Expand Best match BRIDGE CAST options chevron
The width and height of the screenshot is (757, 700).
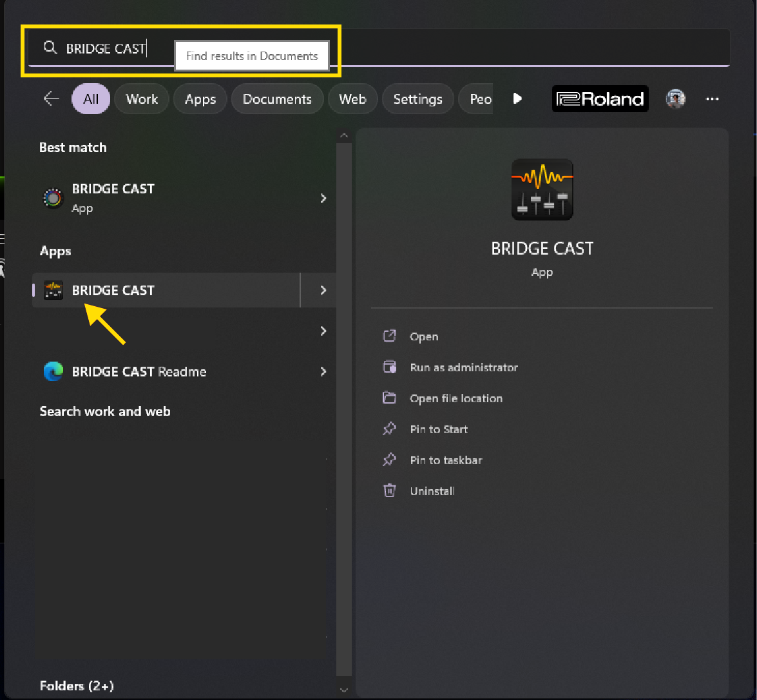tap(323, 198)
